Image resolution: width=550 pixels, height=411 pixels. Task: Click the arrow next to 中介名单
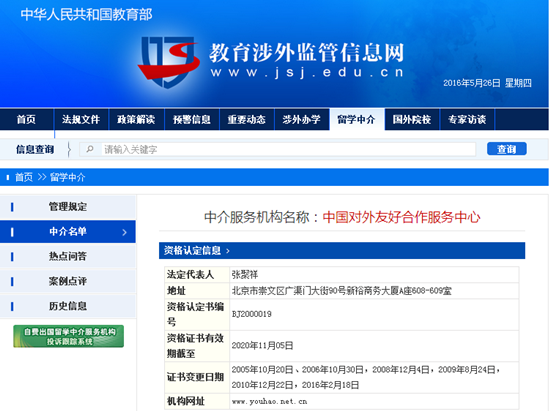click(124, 232)
